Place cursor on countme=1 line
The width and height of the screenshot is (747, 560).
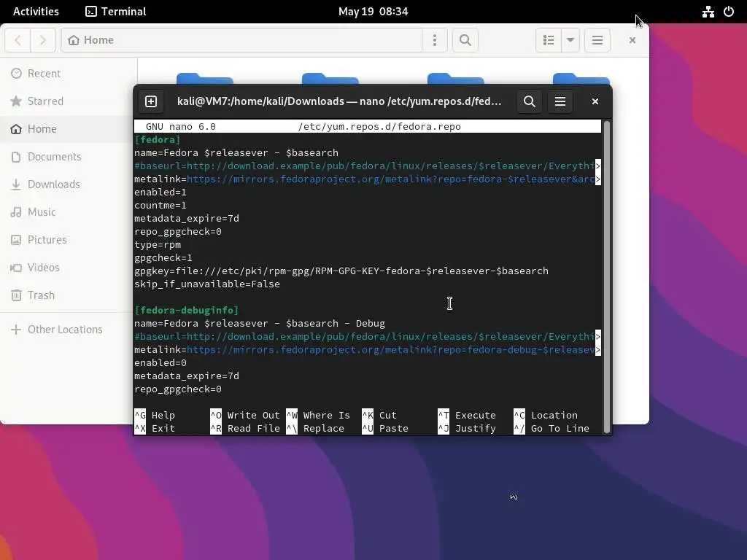click(160, 205)
